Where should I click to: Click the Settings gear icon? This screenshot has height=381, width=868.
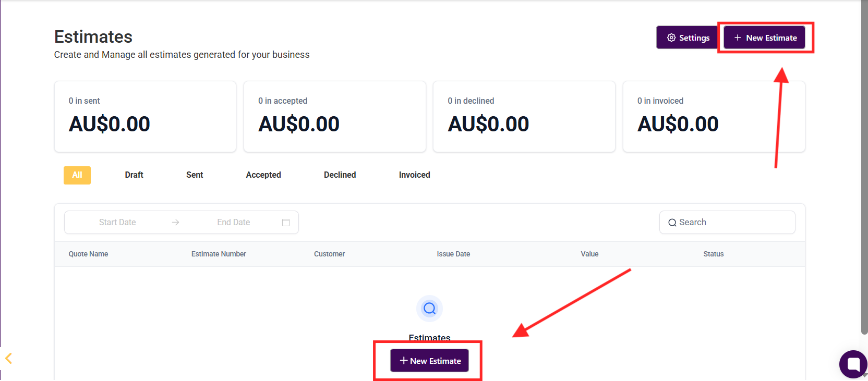pyautogui.click(x=671, y=38)
